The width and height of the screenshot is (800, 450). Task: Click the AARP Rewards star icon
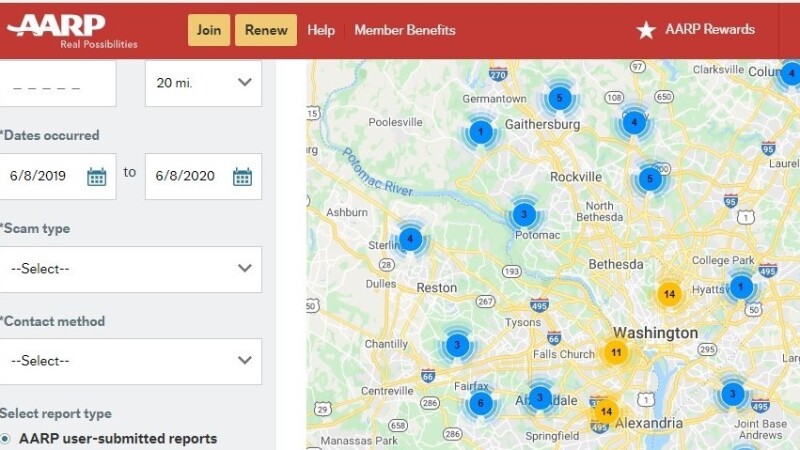pyautogui.click(x=646, y=30)
